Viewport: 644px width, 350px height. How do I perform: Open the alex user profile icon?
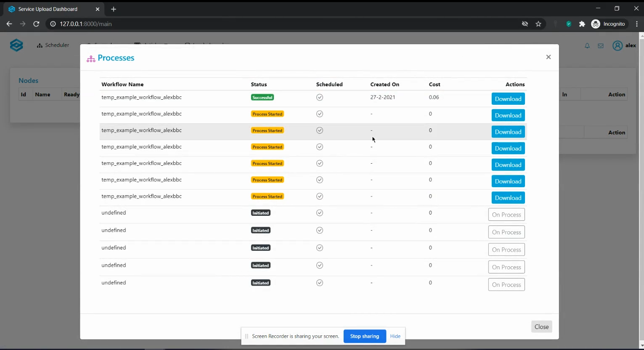tap(617, 46)
